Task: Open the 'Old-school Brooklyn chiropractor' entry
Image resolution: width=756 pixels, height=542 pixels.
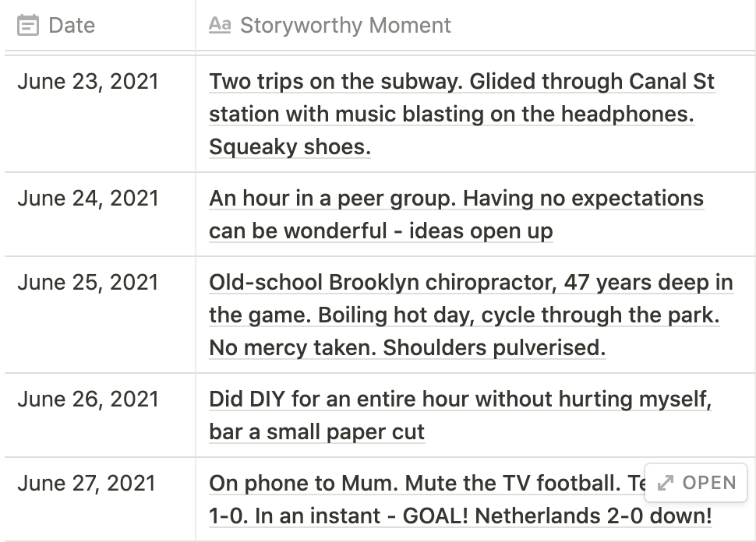Action: point(471,315)
